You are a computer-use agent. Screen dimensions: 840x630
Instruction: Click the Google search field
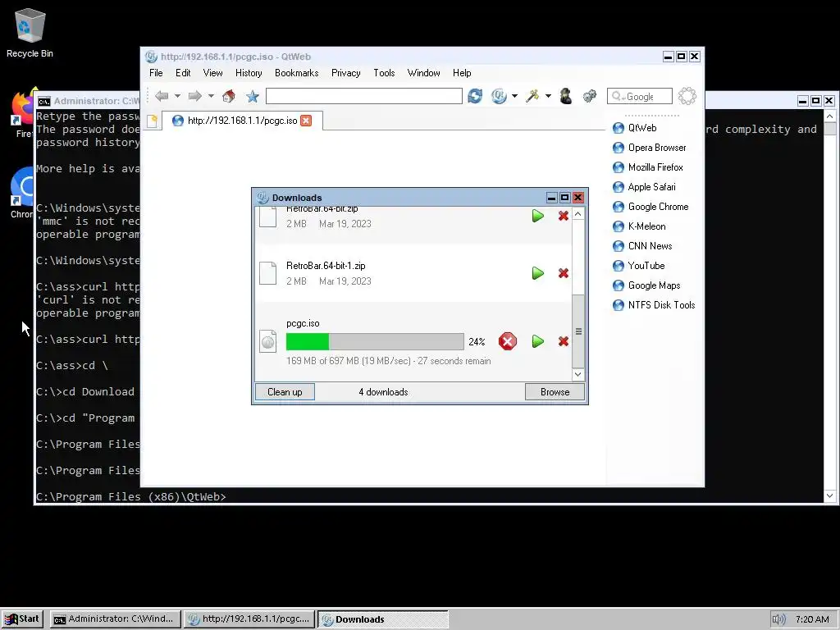(640, 97)
